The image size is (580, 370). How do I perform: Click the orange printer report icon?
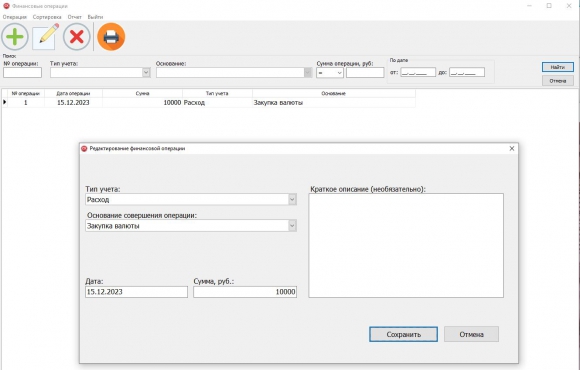[x=111, y=37]
